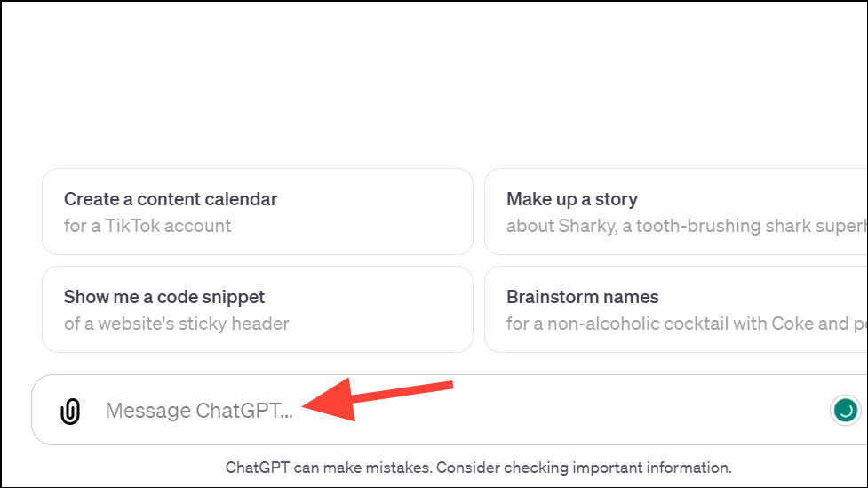
Task: Click the 'ChatGPT can make mistakes' disclaimer
Action: click(478, 468)
